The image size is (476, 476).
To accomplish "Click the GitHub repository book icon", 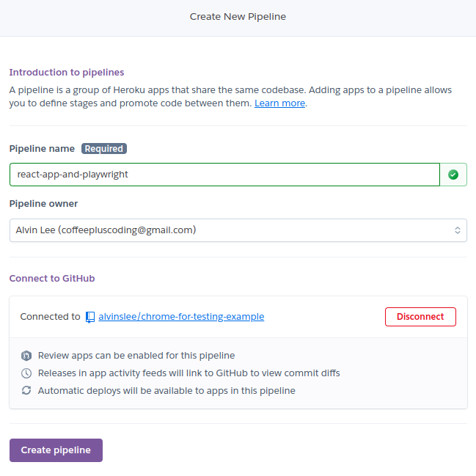I will coord(90,317).
